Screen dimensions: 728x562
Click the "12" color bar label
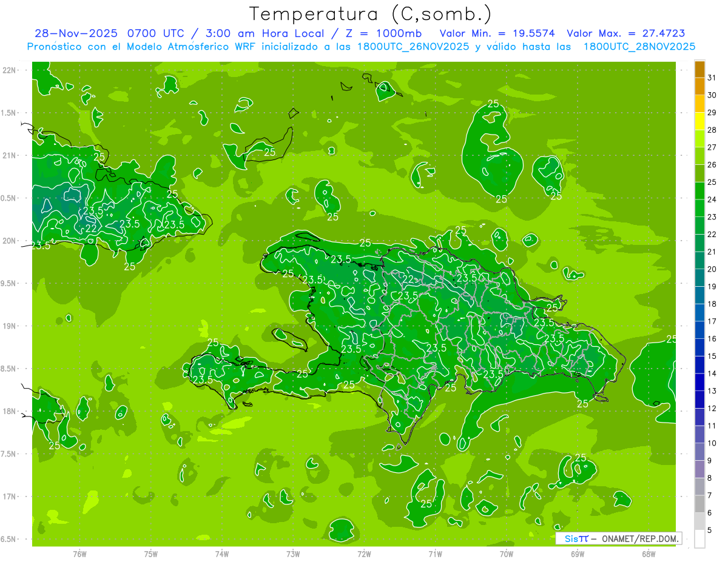pyautogui.click(x=712, y=408)
